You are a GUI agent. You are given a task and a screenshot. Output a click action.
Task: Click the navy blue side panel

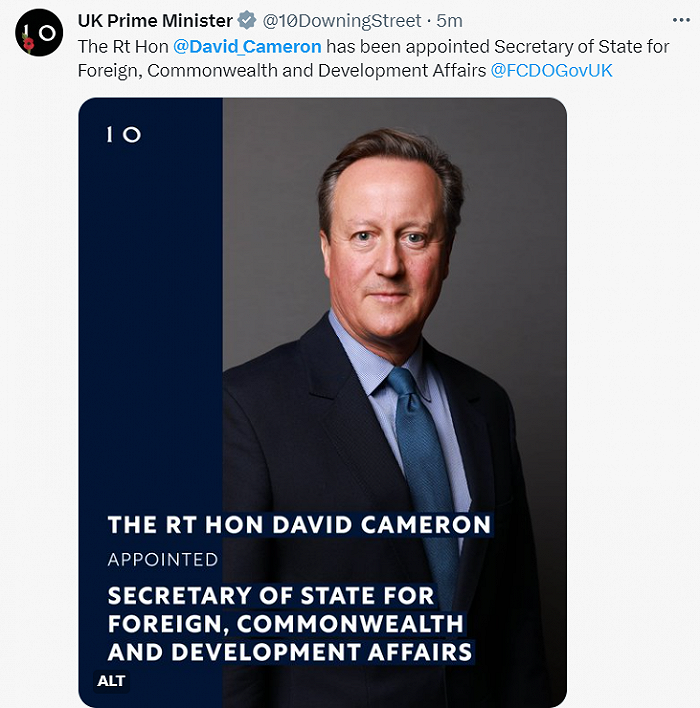[x=150, y=330]
